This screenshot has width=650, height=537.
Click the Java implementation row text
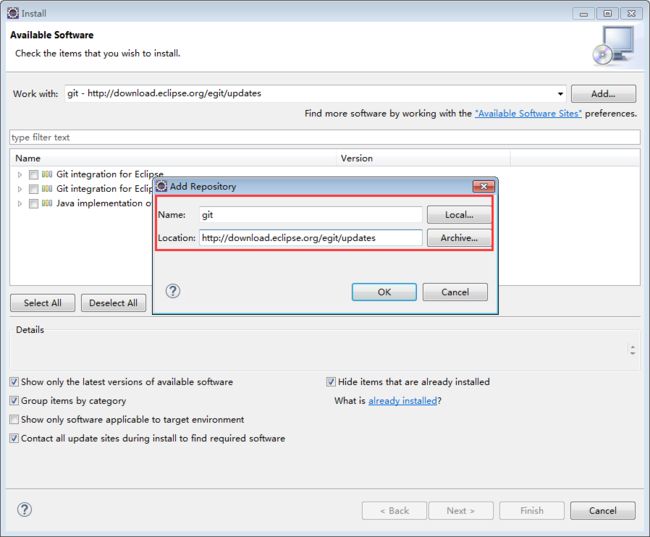104,203
